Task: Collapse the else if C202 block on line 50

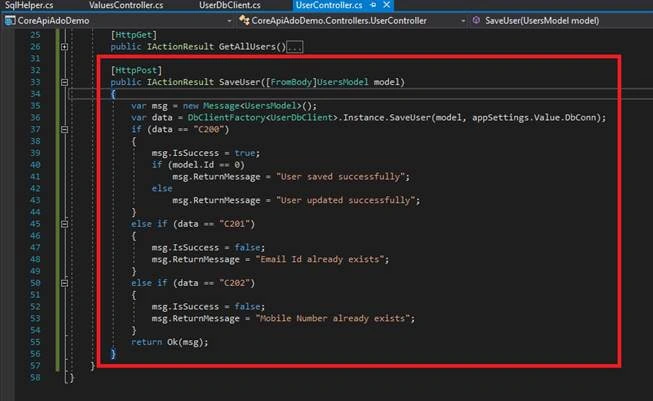Action: tap(65, 283)
